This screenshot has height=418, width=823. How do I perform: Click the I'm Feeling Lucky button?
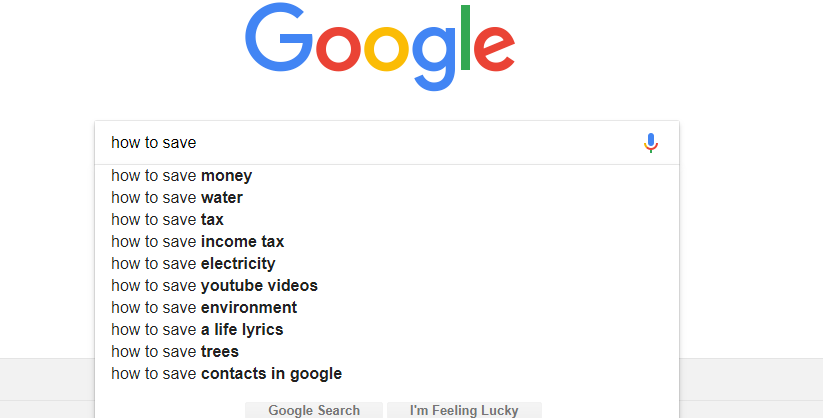pos(464,410)
